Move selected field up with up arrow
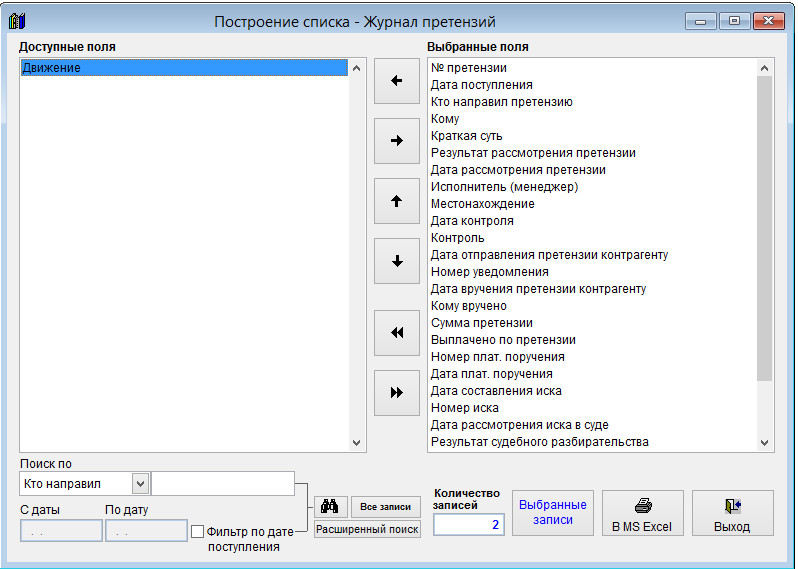 pos(396,201)
